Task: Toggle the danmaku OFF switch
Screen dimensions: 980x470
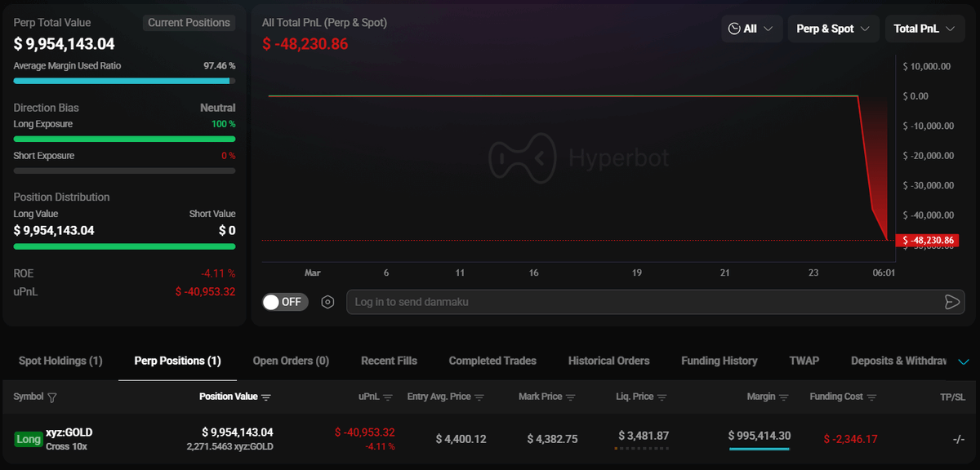Action: click(x=285, y=302)
